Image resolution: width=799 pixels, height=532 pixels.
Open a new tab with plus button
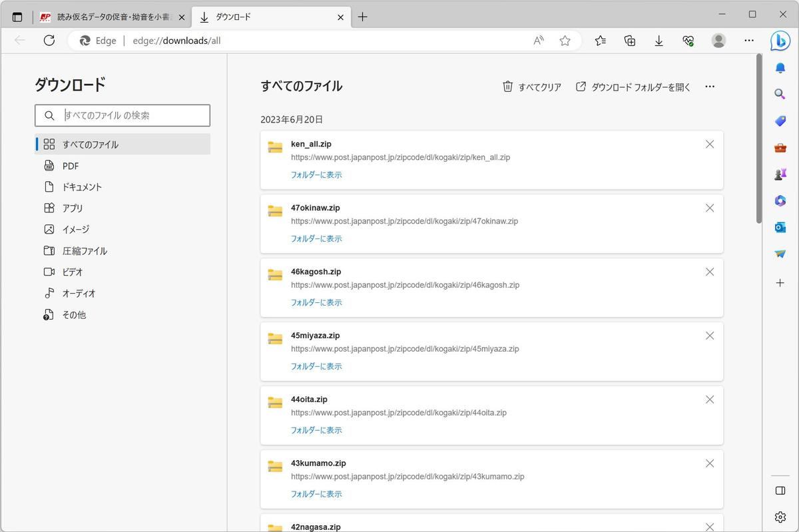pos(362,17)
